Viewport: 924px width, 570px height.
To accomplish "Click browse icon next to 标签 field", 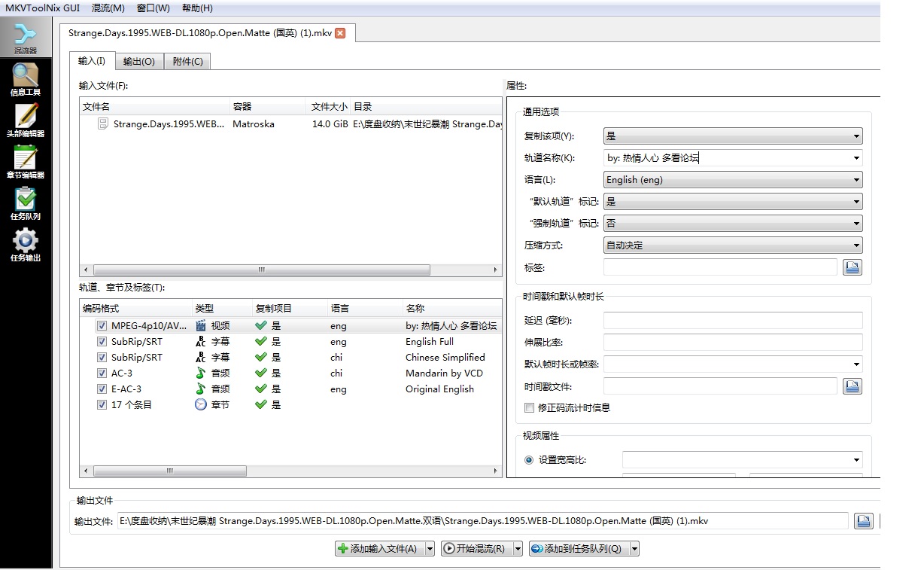I will click(x=852, y=267).
